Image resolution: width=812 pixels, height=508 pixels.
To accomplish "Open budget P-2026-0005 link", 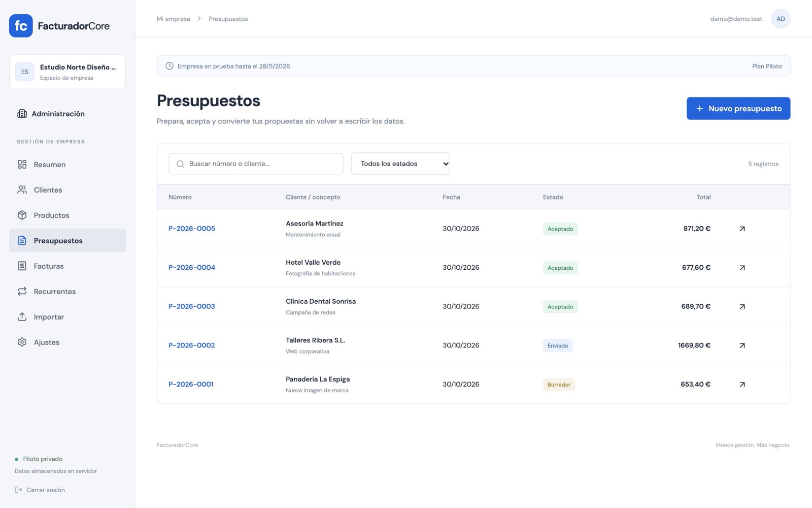I will point(192,229).
